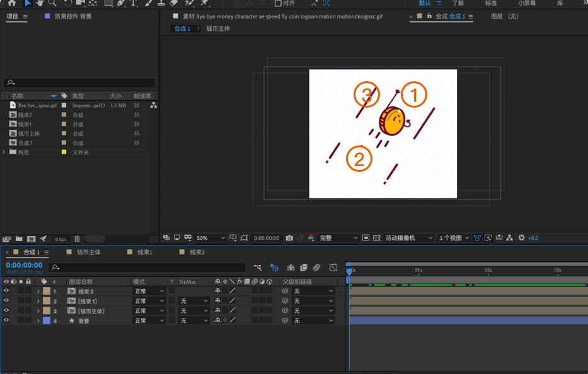Select the Eraser tool

(173, 3)
